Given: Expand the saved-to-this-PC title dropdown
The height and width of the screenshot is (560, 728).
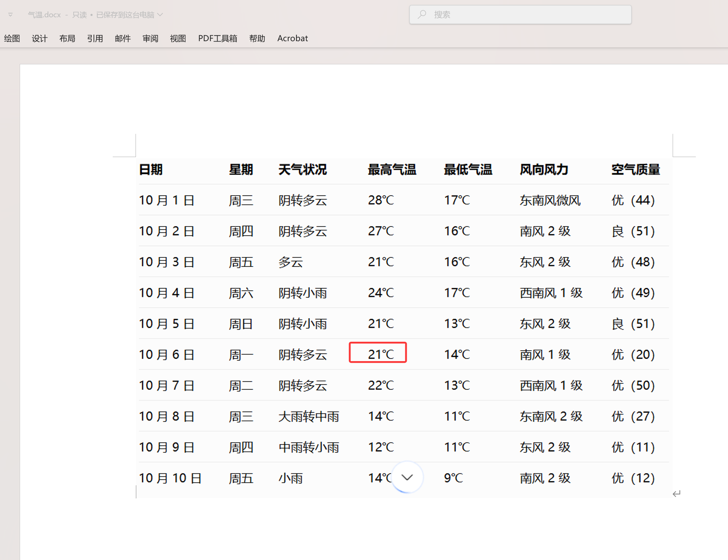Looking at the screenshot, I should pos(160,15).
